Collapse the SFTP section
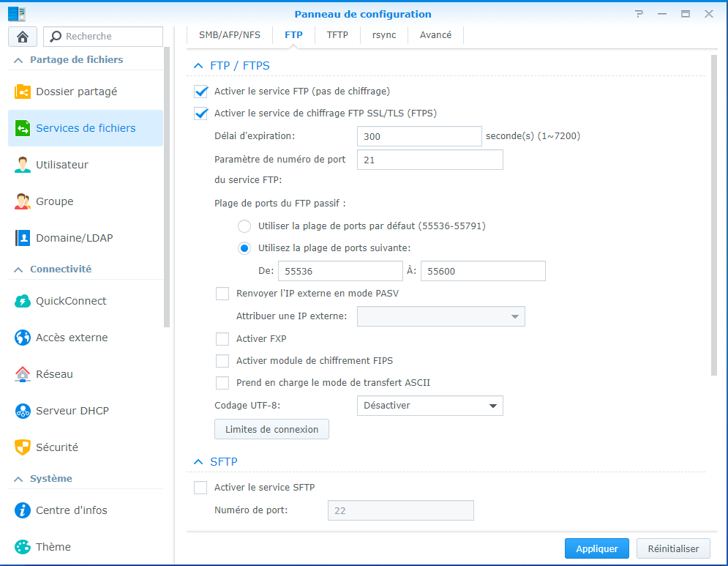Screen dimensions: 728x566 (x=198, y=462)
